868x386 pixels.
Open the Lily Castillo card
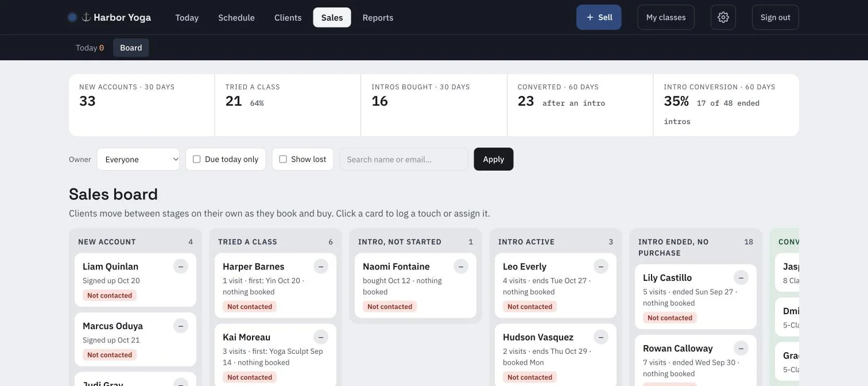coord(696,296)
